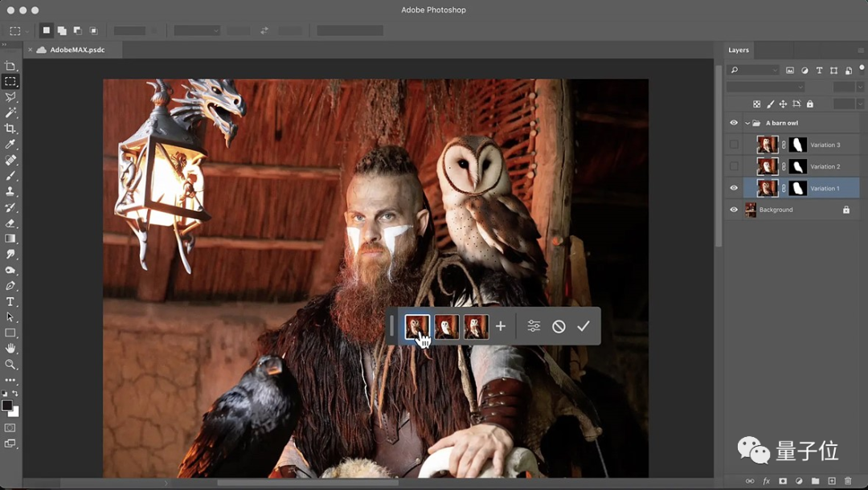Open the layer filter kind dropdown
The image size is (868, 490).
tap(752, 71)
